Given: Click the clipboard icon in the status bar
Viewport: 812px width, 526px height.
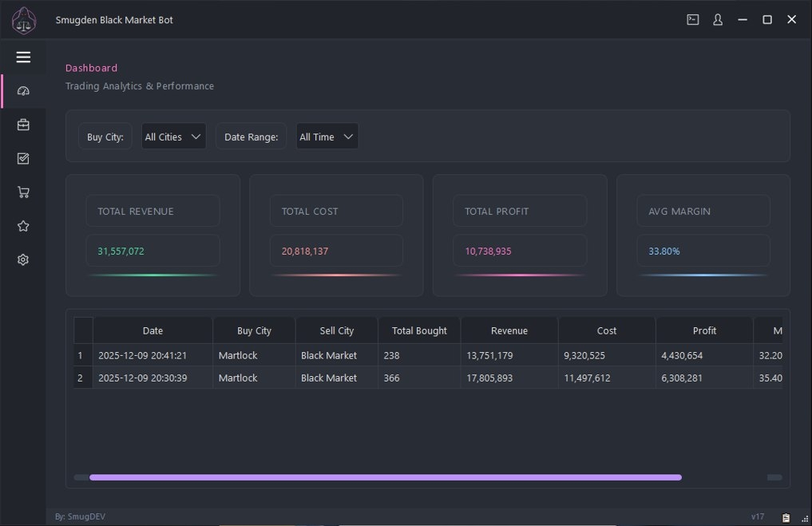Looking at the screenshot, I should click(784, 516).
